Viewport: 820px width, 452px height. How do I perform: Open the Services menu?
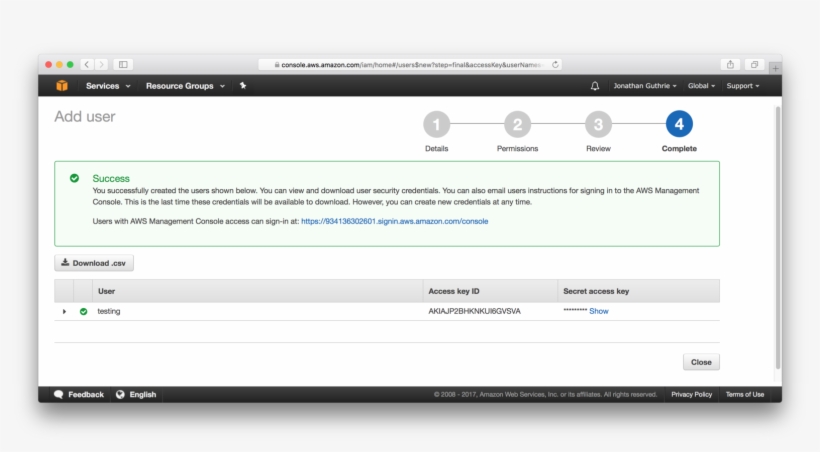[108, 86]
